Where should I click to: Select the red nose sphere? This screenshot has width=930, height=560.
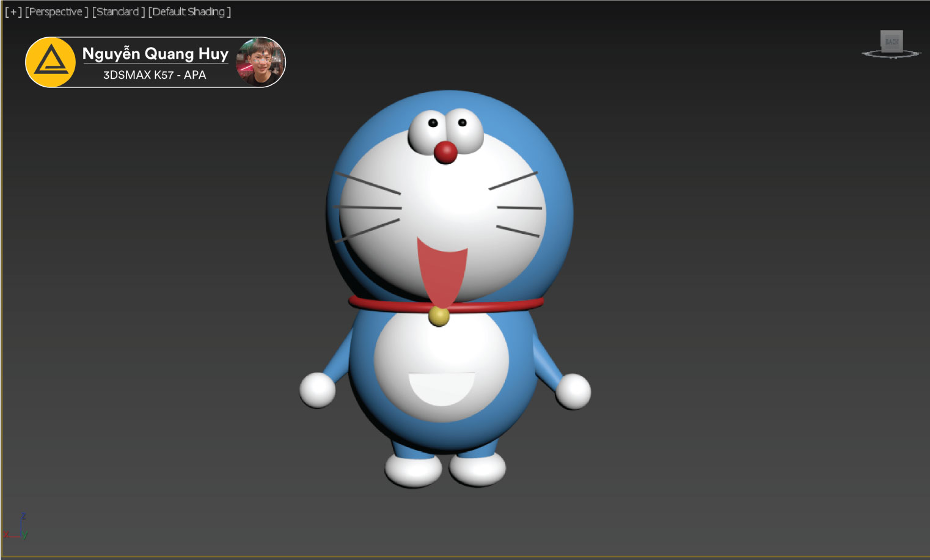(445, 152)
